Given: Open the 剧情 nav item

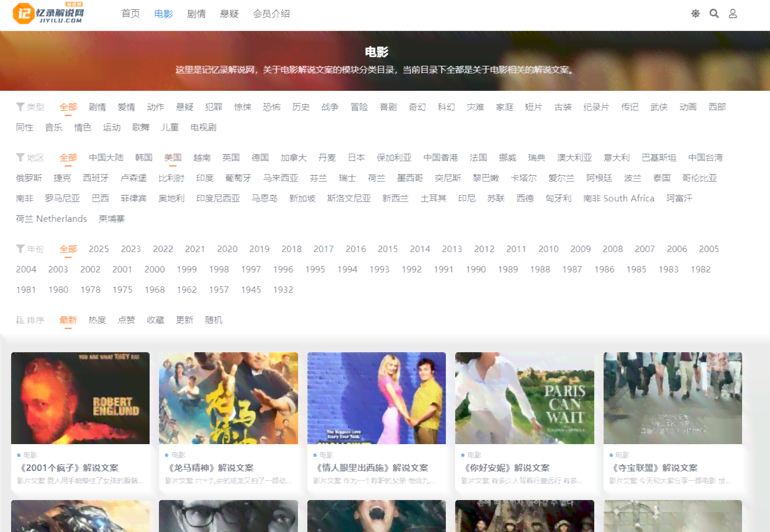Looking at the screenshot, I should (197, 13).
